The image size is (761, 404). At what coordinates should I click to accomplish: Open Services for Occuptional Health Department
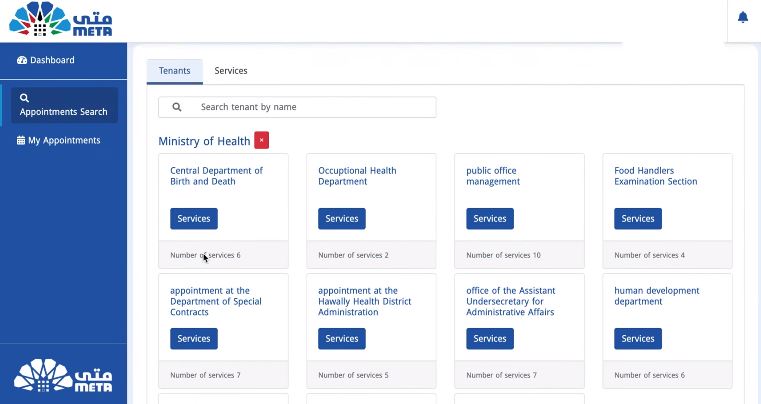pos(342,219)
